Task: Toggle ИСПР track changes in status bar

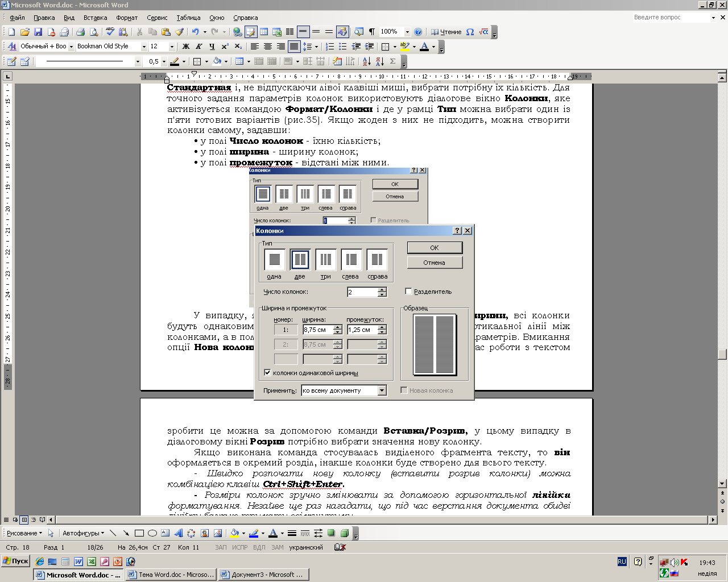Action: coord(240,547)
